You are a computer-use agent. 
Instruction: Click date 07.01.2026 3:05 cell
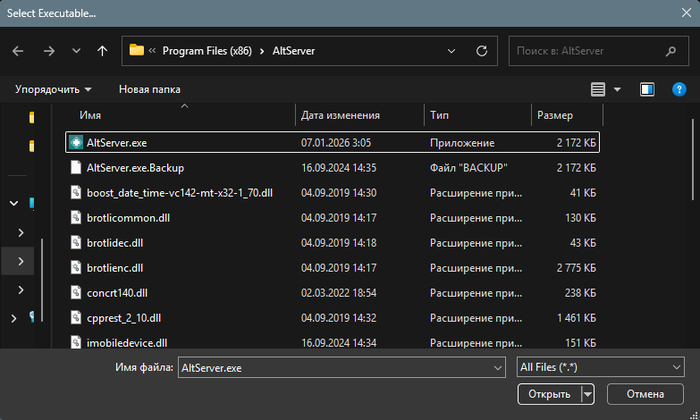336,143
